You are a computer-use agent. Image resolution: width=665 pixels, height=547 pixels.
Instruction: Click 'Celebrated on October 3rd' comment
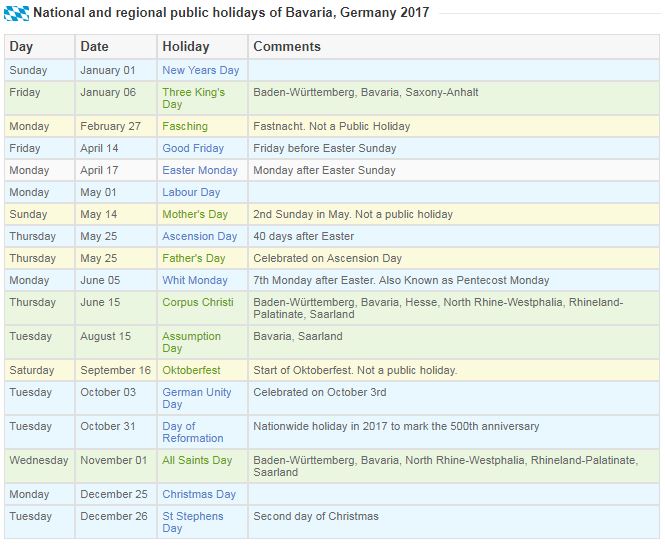320,393
